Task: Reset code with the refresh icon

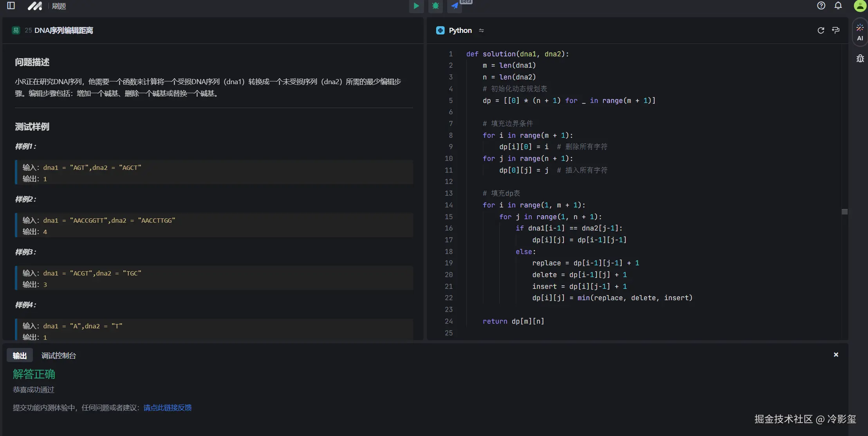Action: [821, 31]
